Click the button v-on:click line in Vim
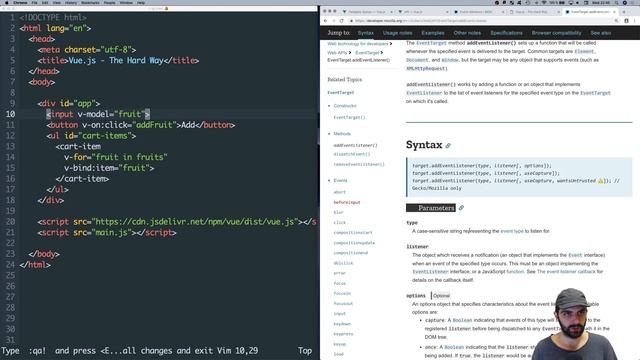 (141, 125)
